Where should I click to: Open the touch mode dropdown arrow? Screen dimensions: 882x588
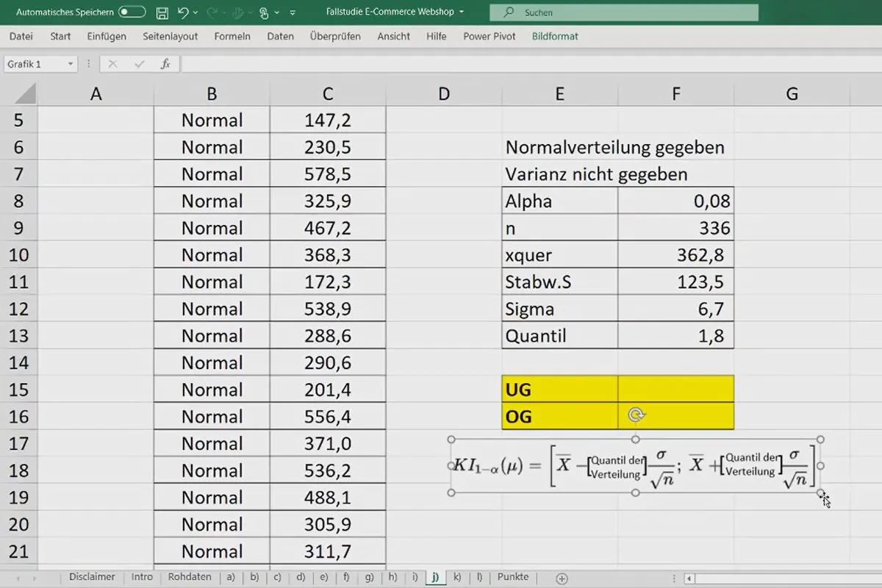(276, 12)
